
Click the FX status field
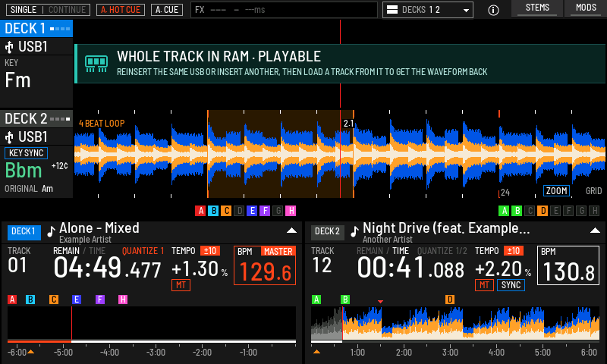[284, 10]
